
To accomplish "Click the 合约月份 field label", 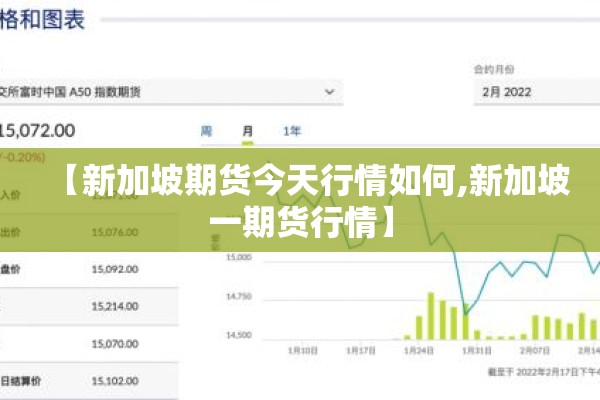I will [494, 69].
